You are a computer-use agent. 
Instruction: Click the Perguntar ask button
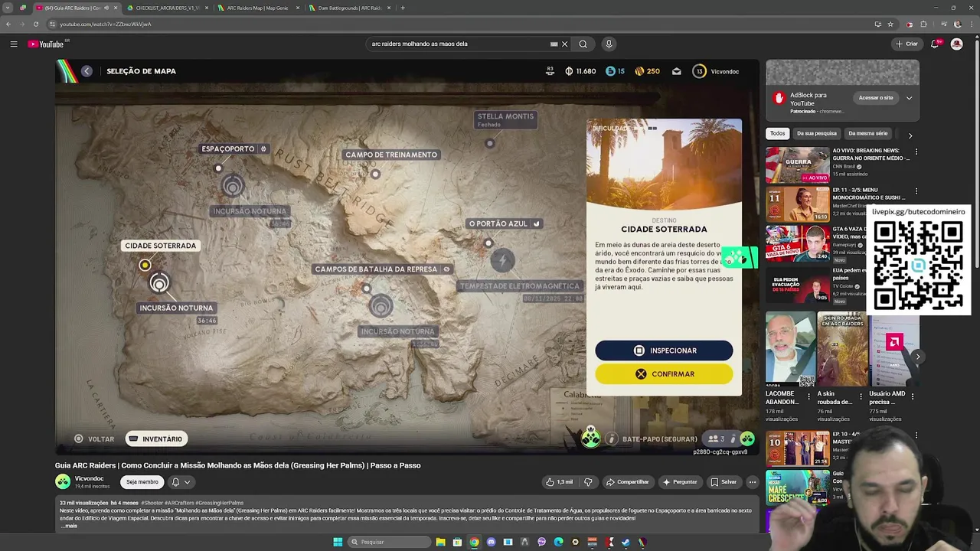coord(680,482)
